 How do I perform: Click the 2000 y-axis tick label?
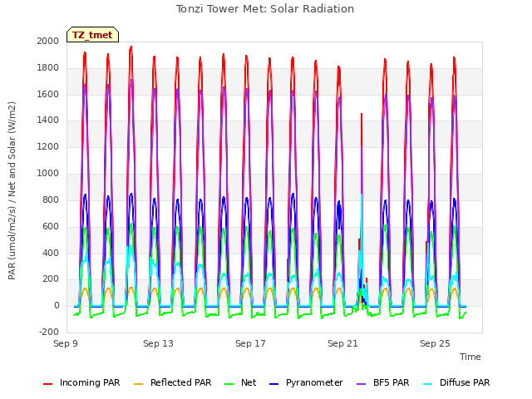[48, 41]
